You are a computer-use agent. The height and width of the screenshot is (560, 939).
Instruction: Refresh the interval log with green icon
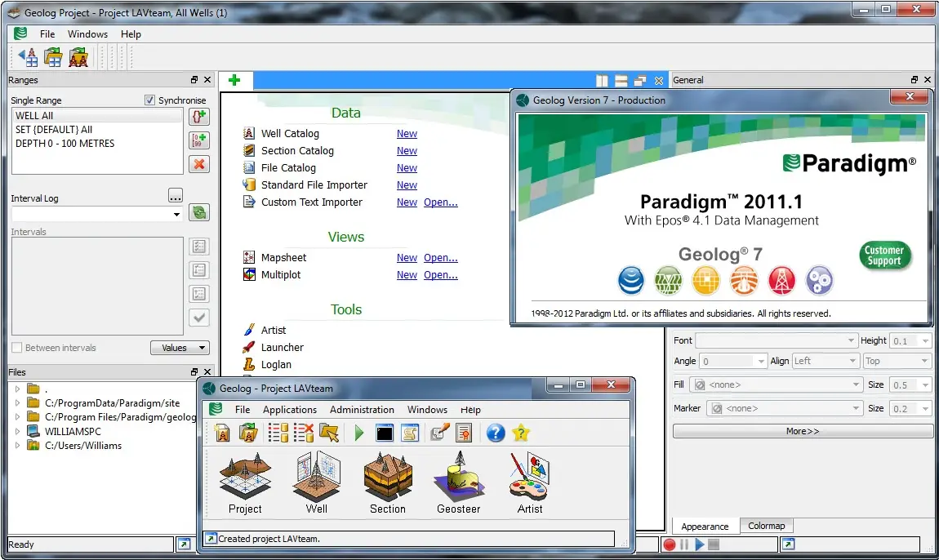(x=198, y=212)
